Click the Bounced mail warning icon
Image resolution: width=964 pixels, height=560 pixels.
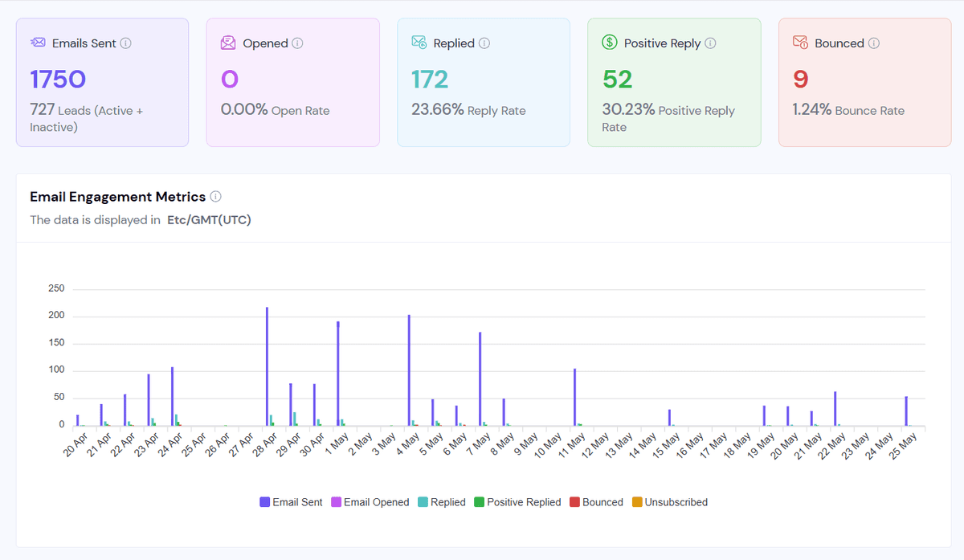pyautogui.click(x=800, y=43)
